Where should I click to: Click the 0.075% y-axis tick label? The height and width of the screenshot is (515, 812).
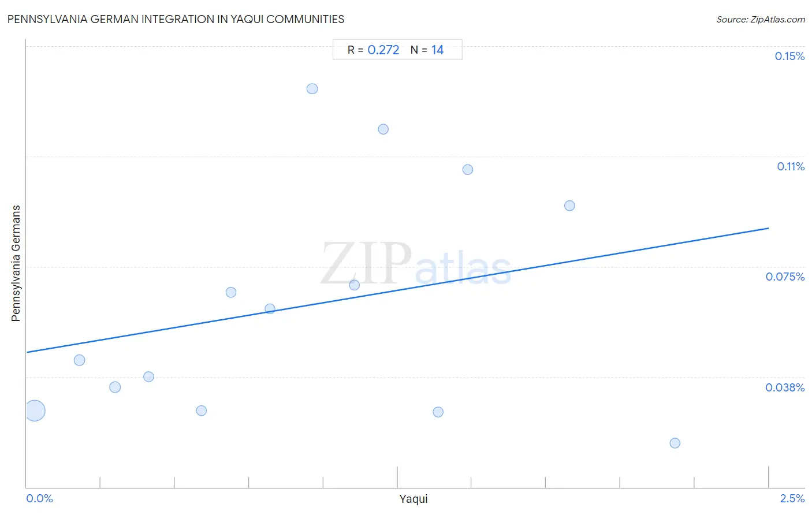[785, 277]
